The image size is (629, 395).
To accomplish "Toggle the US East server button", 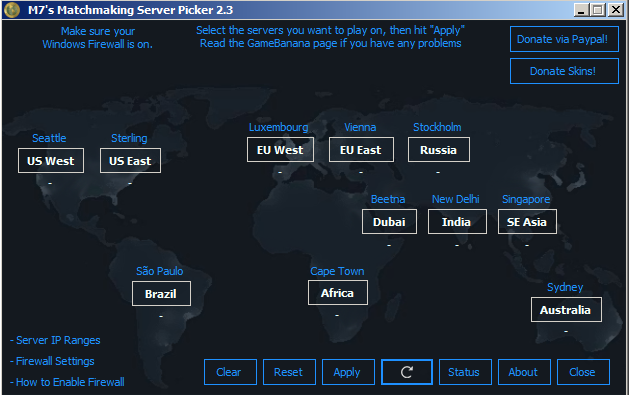I will 130,161.
